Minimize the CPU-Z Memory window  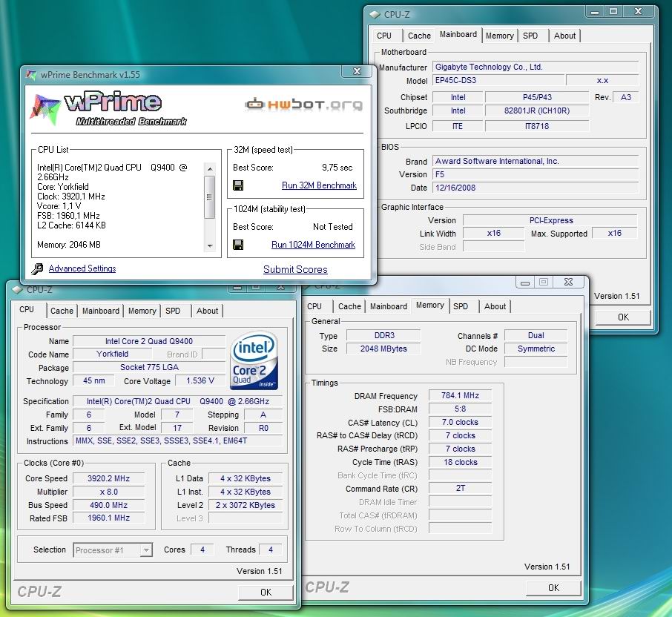click(x=525, y=283)
